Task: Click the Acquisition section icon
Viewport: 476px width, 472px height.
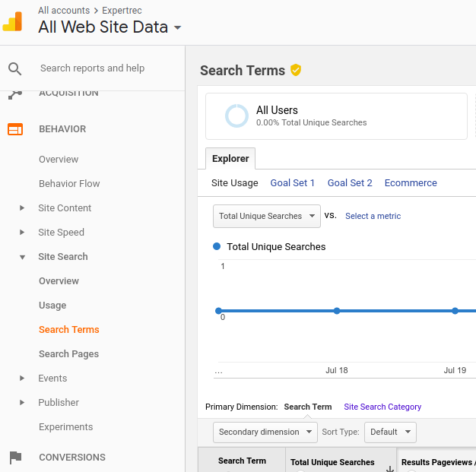Action: pos(15,95)
